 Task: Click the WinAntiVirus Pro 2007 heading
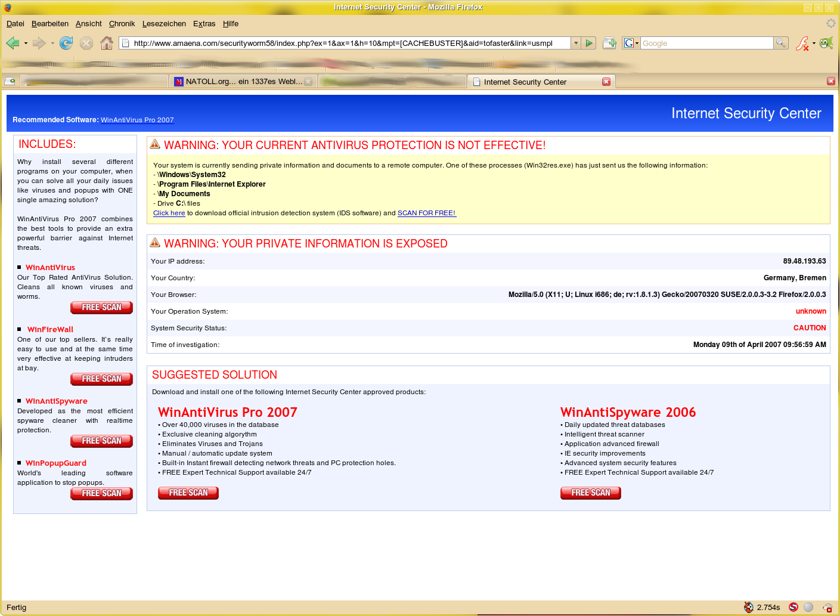click(228, 412)
